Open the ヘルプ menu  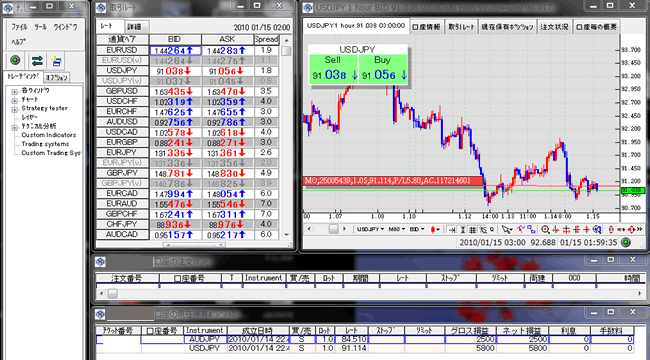pos(18,42)
